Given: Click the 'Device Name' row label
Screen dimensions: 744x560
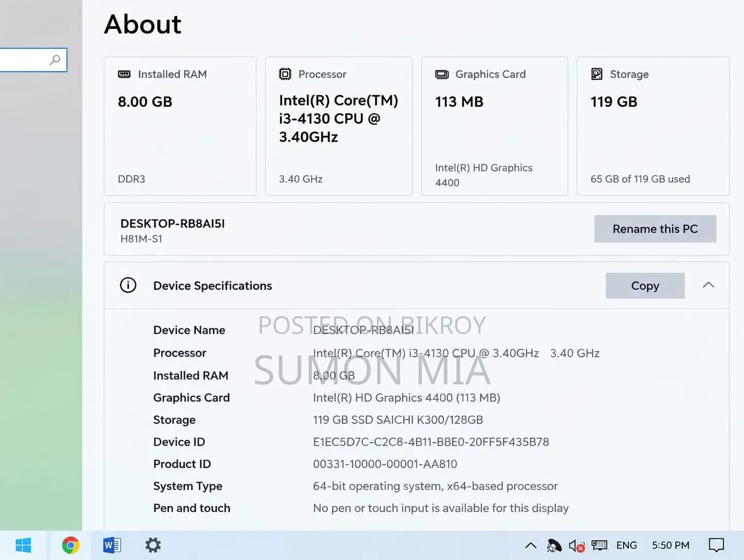Looking at the screenshot, I should 189,330.
